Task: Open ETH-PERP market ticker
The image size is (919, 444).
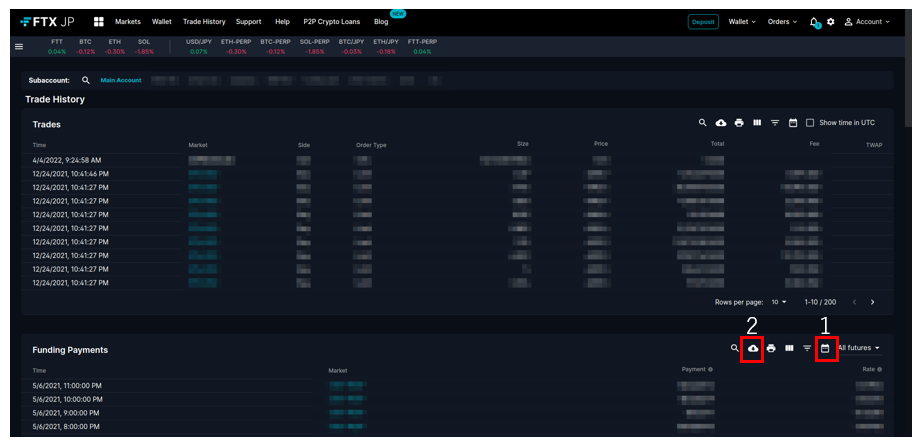Action: 236,46
